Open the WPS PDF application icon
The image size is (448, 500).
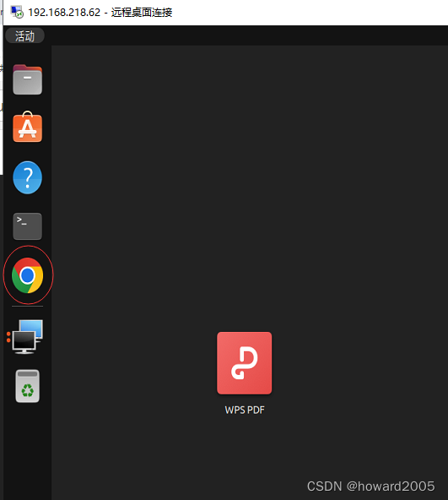point(245,363)
